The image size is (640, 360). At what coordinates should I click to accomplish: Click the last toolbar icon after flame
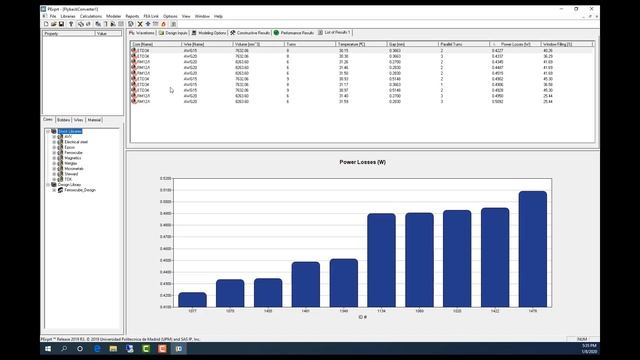coord(173,24)
